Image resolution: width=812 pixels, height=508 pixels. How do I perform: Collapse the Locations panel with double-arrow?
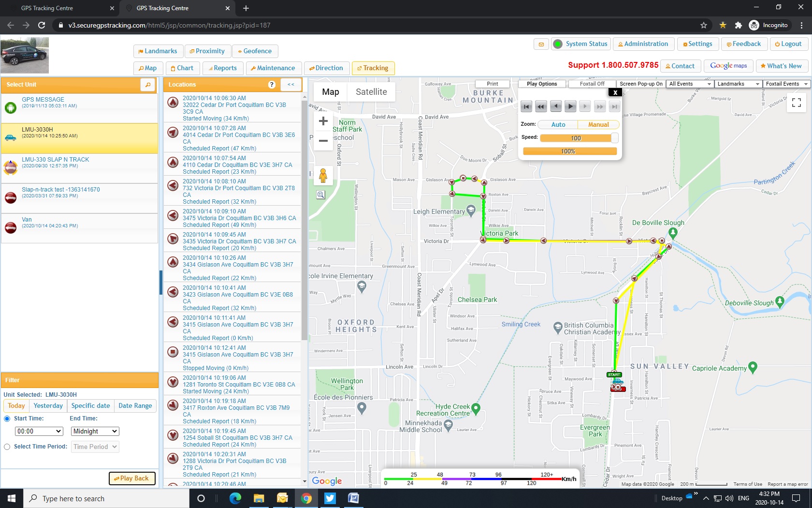click(x=290, y=85)
